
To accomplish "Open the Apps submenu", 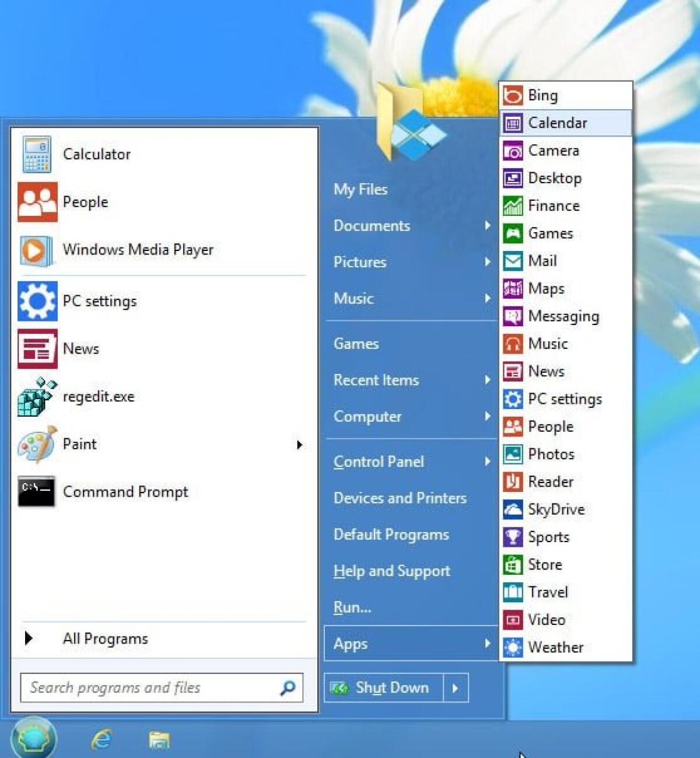I will click(x=351, y=644).
